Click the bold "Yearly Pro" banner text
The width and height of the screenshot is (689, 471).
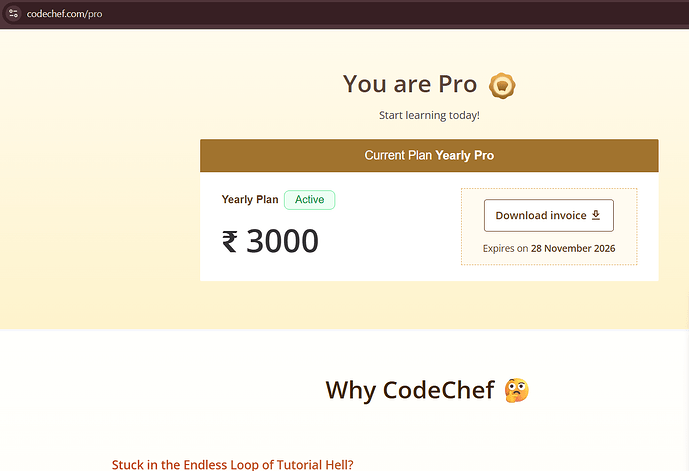(465, 156)
